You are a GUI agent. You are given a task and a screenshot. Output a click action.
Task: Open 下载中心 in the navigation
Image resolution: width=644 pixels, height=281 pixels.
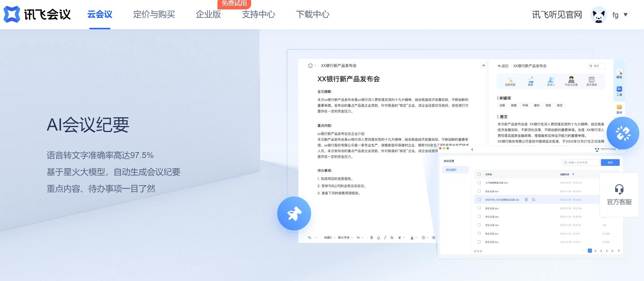click(x=313, y=14)
